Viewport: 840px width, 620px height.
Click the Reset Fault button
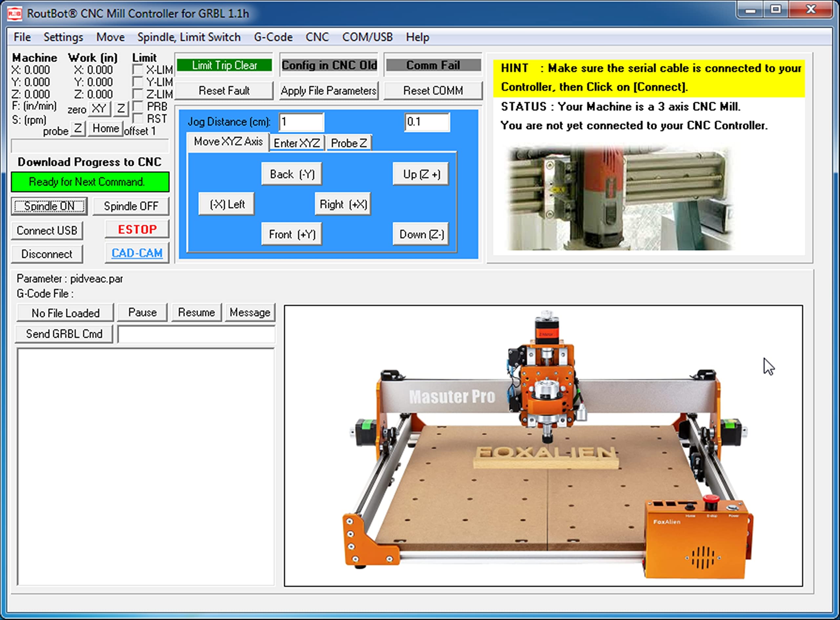point(224,90)
